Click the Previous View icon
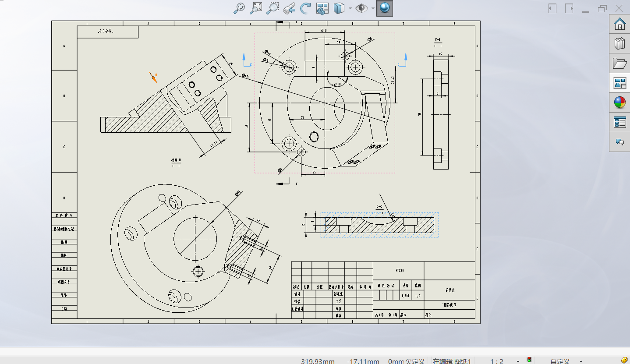Screen dimensions: 630x364 pos(289,8)
